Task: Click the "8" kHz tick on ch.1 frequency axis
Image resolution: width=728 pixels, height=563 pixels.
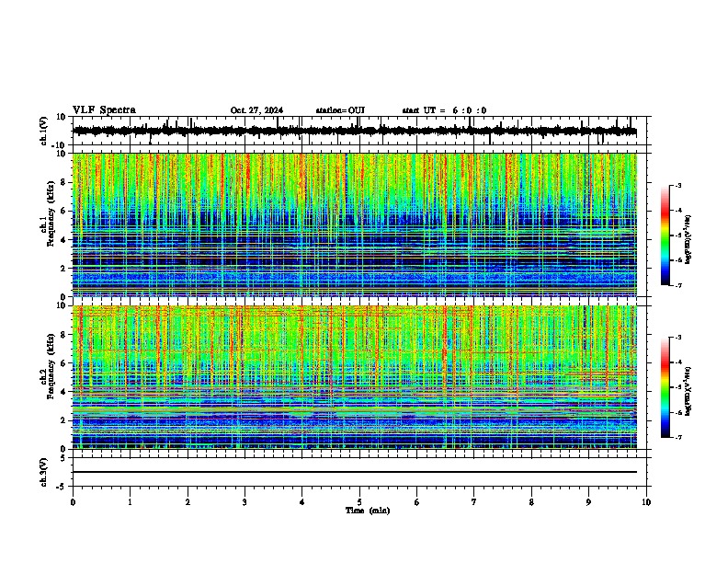Action: tap(63, 182)
